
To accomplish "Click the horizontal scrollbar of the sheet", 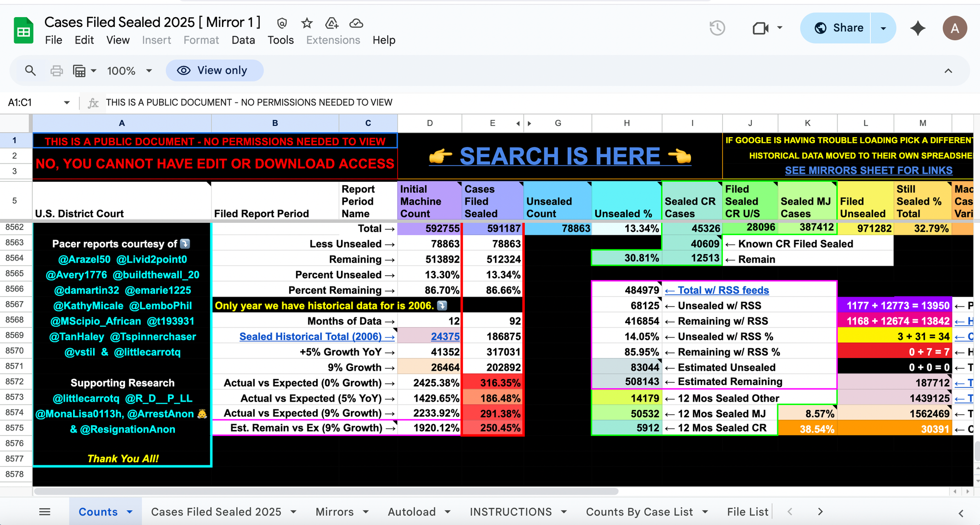I will [326, 491].
